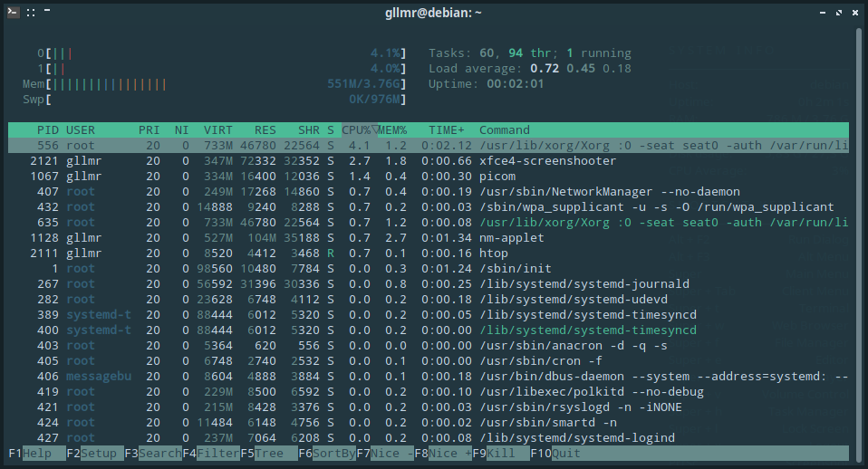
Task: Select the anacron process row
Action: tap(429, 346)
